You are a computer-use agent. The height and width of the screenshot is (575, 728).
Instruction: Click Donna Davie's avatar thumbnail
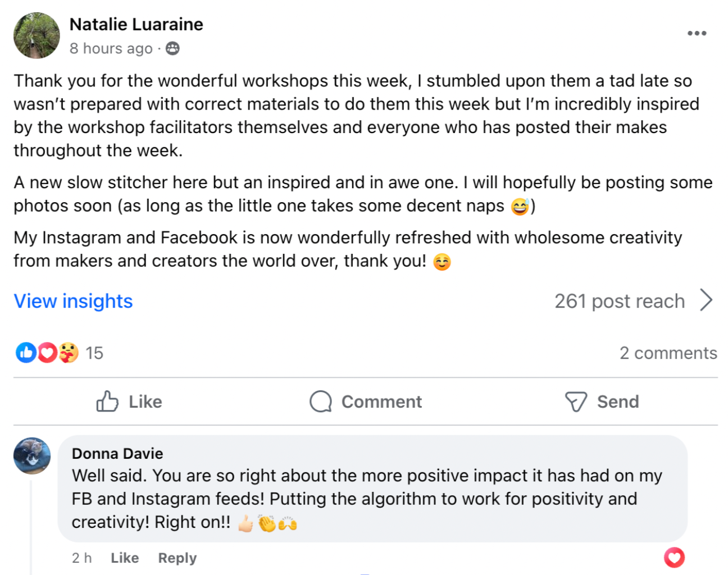[32, 456]
